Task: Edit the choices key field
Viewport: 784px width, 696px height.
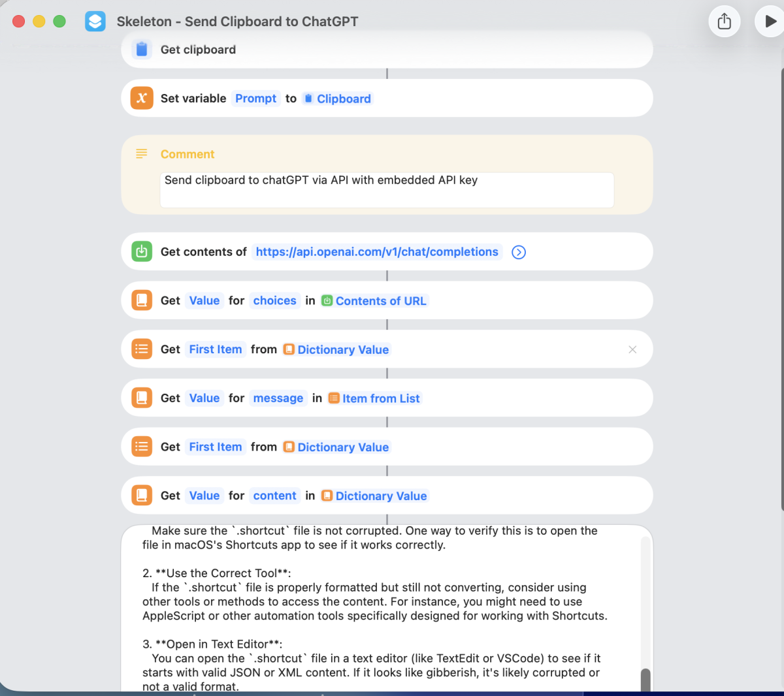Action: tap(275, 300)
